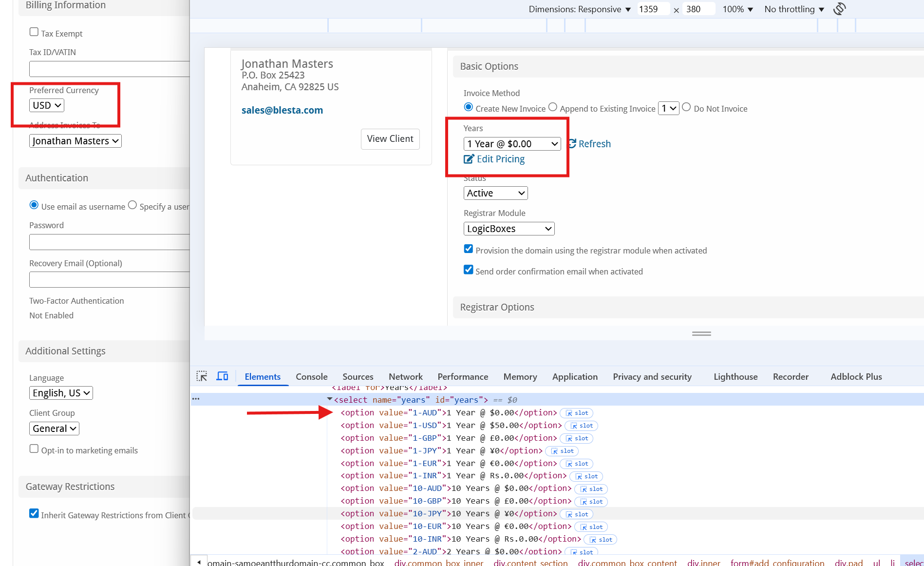Image resolution: width=924 pixels, height=566 pixels.
Task: Switch to the Performance tab
Action: [463, 376]
